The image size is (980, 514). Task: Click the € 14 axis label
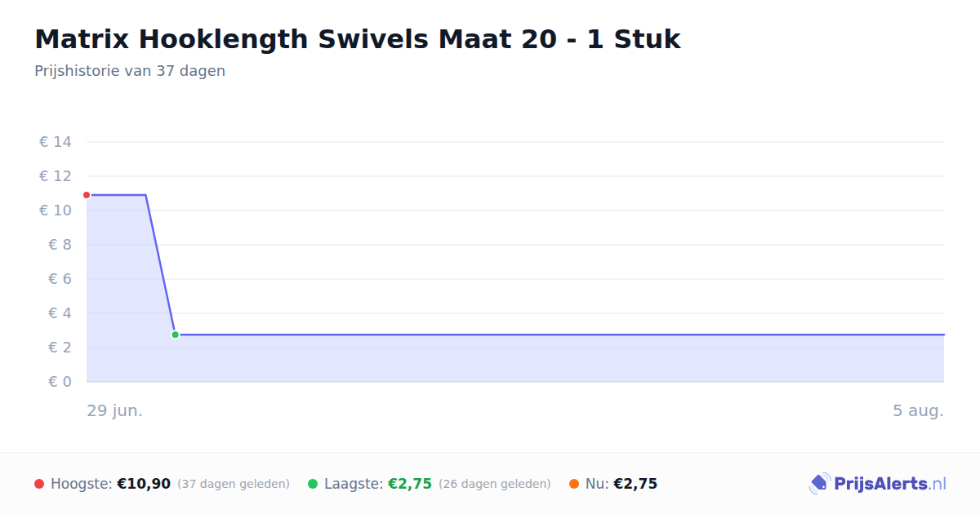pos(56,142)
